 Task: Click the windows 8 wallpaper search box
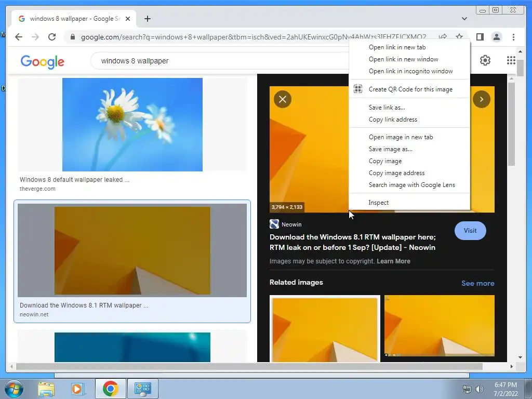click(220, 61)
